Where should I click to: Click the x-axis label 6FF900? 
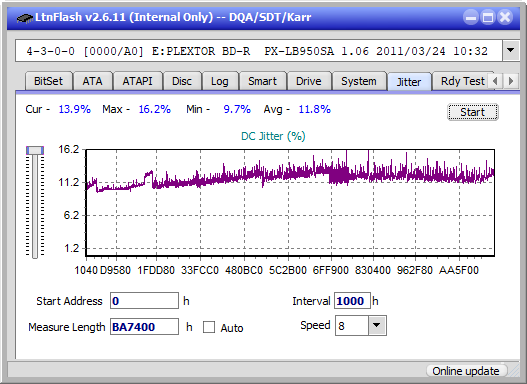tap(331, 270)
